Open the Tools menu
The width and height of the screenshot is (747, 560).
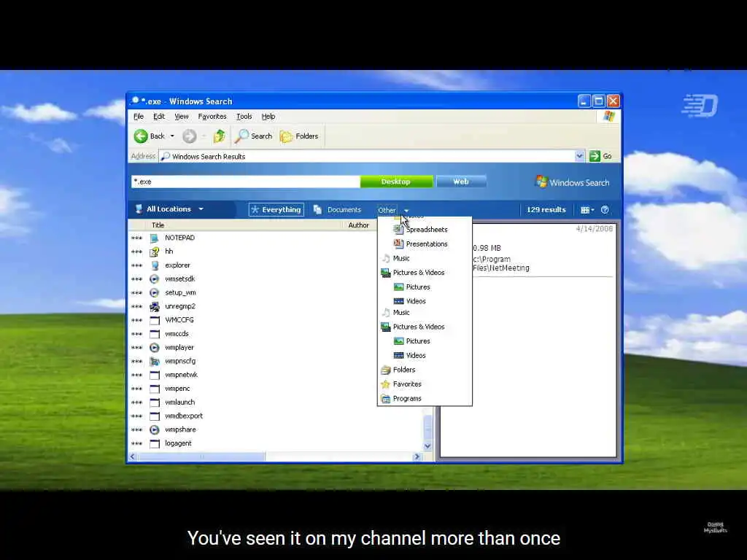pyautogui.click(x=244, y=116)
